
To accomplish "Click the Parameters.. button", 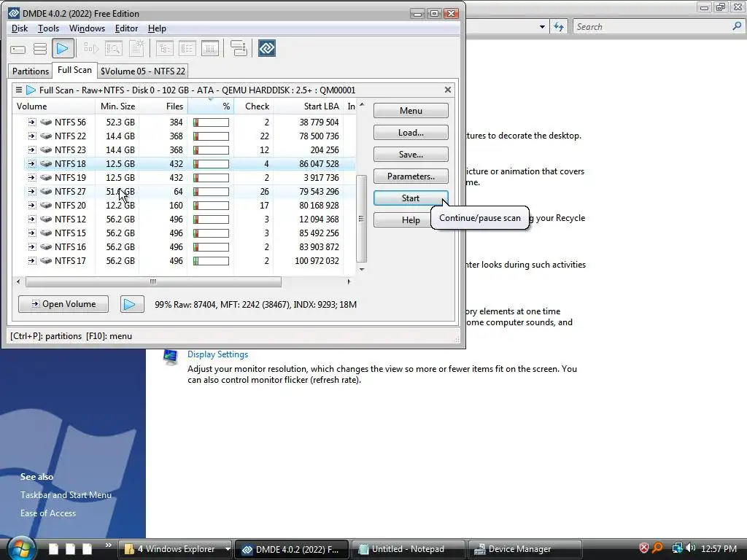I will 411,176.
